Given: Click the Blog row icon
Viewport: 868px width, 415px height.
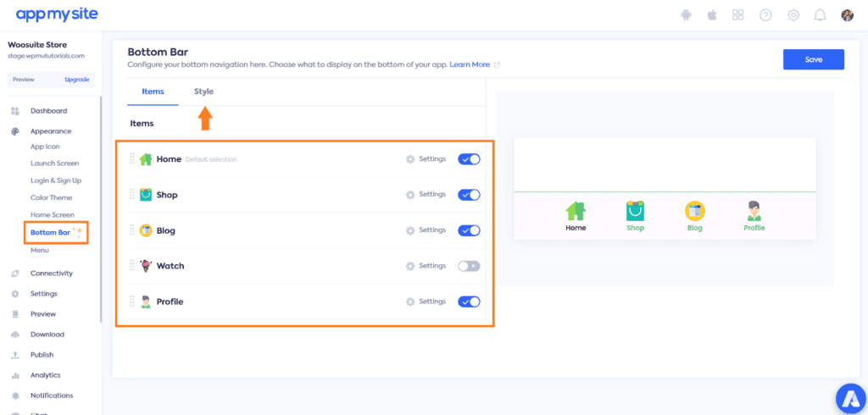Looking at the screenshot, I should click(x=146, y=230).
